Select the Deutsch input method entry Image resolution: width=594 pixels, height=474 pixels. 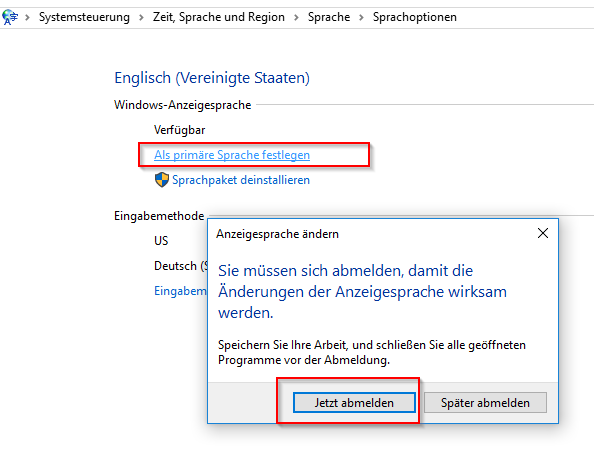pos(180,266)
